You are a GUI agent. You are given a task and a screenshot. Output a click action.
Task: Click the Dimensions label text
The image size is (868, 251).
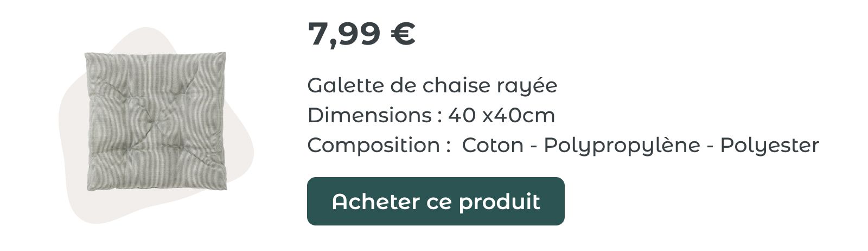point(369,115)
